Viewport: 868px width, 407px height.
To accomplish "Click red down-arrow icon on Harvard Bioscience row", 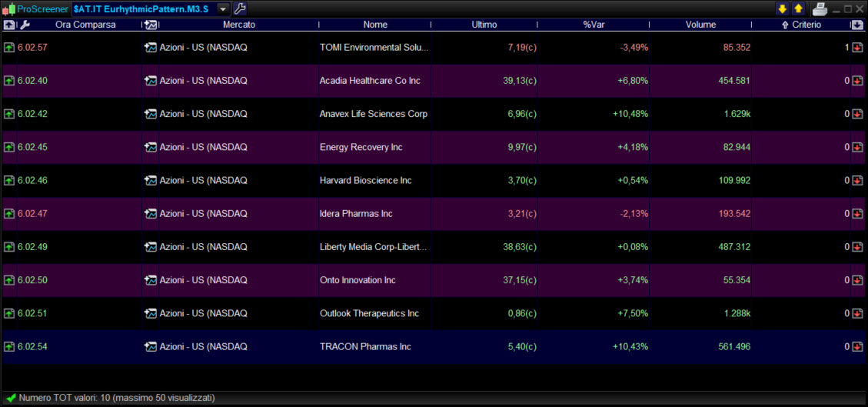I will pyautogui.click(x=857, y=181).
